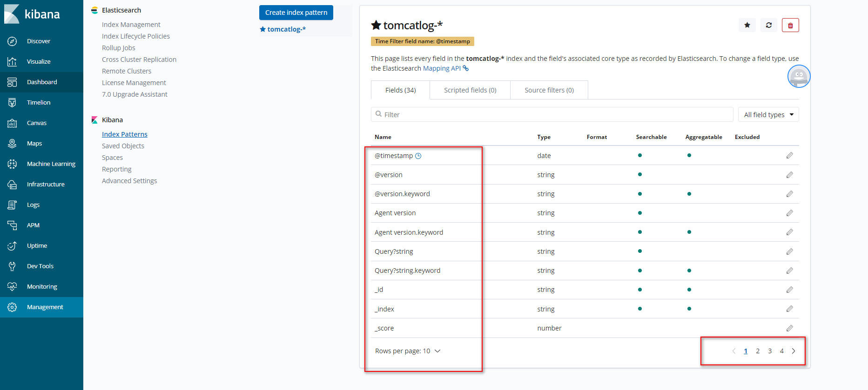Image resolution: width=868 pixels, height=390 pixels.
Task: Open Index Lifecycle Policies
Action: coord(136,36)
